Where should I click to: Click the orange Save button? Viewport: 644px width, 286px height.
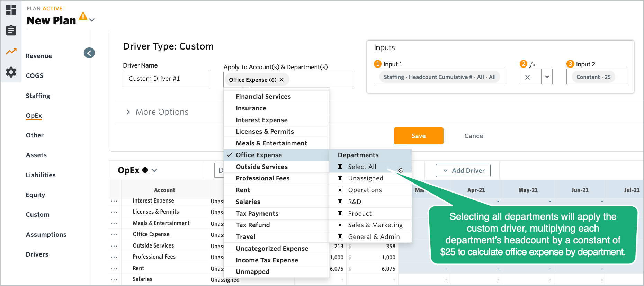418,136
